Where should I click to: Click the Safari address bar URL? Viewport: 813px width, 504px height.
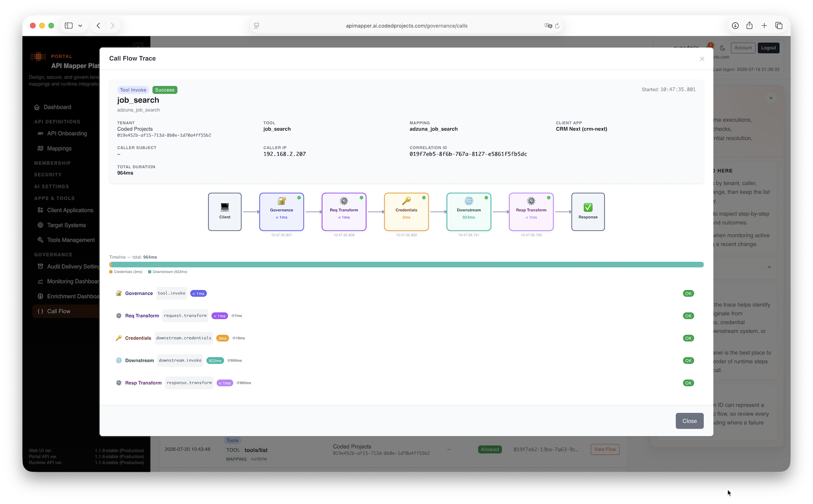406,26
